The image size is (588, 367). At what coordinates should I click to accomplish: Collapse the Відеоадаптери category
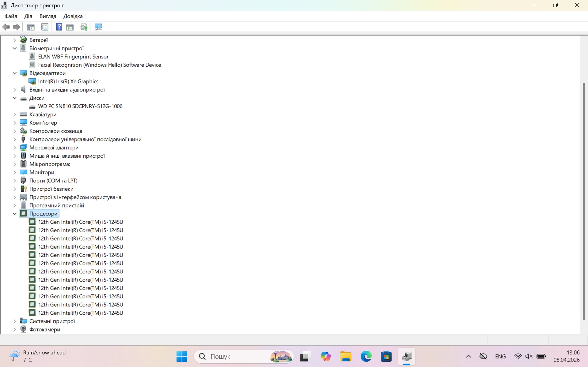tap(14, 73)
